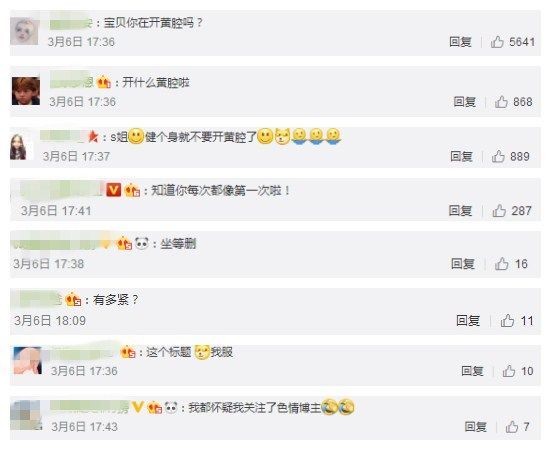The width and height of the screenshot is (551, 450).
Task: Click the yellow V membership badge
Action: click(137, 407)
